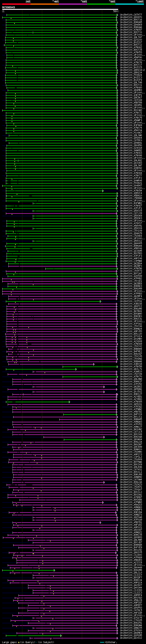Select hit UniRef100_C6TJX9
This screenshot has height=644, width=146.
click(131, 214)
